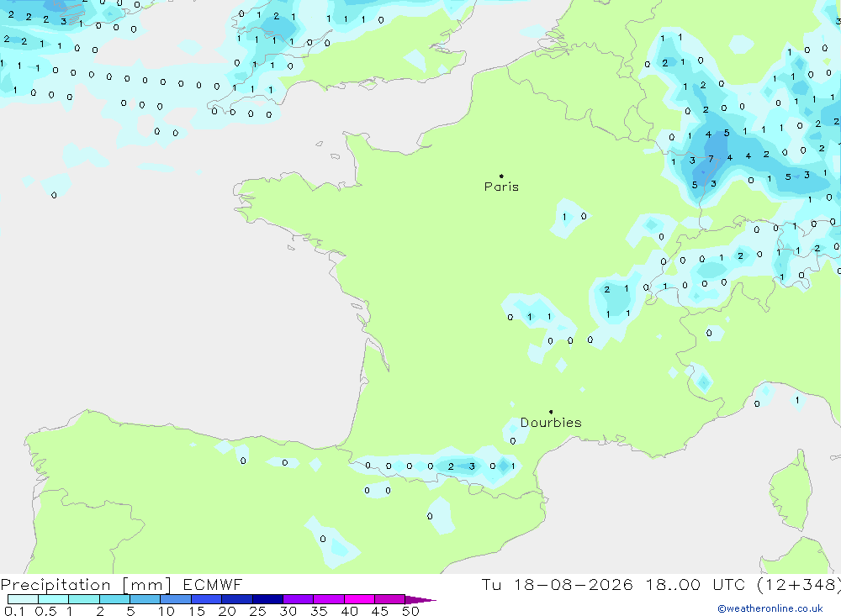
Task: Click the legend value 15
Action: [197, 611]
